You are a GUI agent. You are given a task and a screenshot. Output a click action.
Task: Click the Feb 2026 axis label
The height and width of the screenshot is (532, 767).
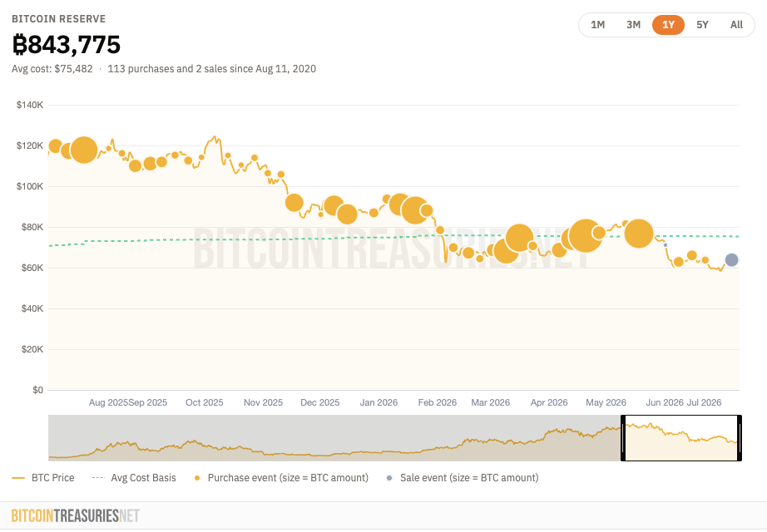pyautogui.click(x=438, y=402)
